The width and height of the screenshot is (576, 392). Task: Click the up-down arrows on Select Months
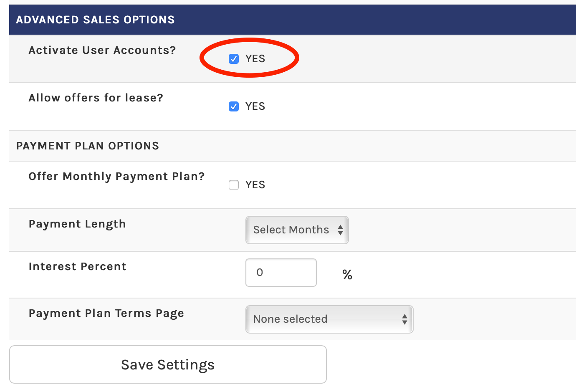click(341, 230)
